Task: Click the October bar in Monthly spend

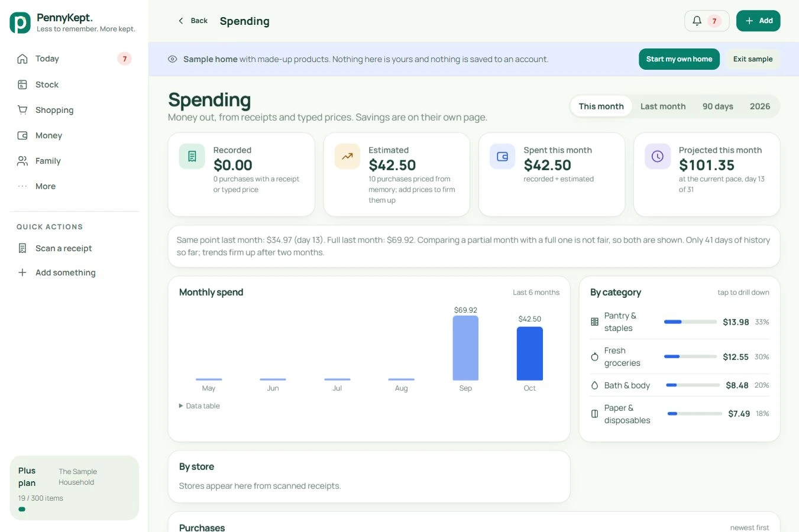Action: [x=530, y=353]
